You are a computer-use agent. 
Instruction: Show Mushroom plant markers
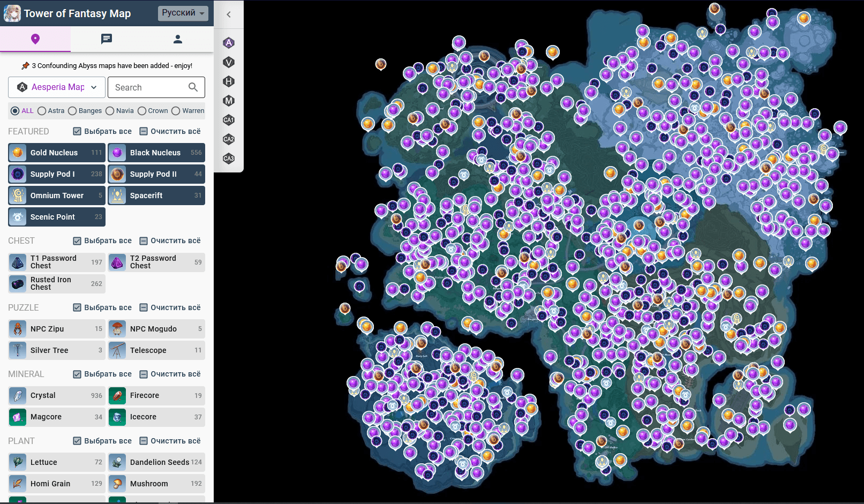[156, 484]
